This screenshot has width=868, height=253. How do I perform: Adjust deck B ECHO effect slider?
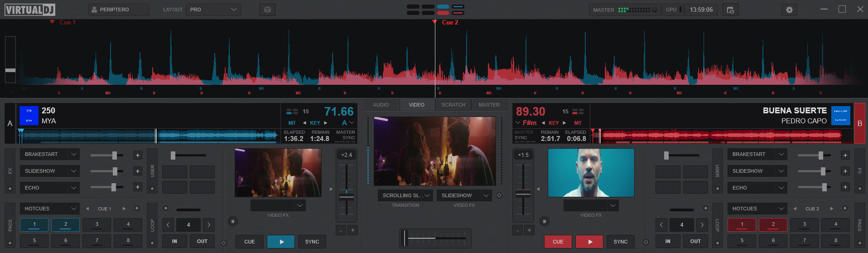point(815,187)
